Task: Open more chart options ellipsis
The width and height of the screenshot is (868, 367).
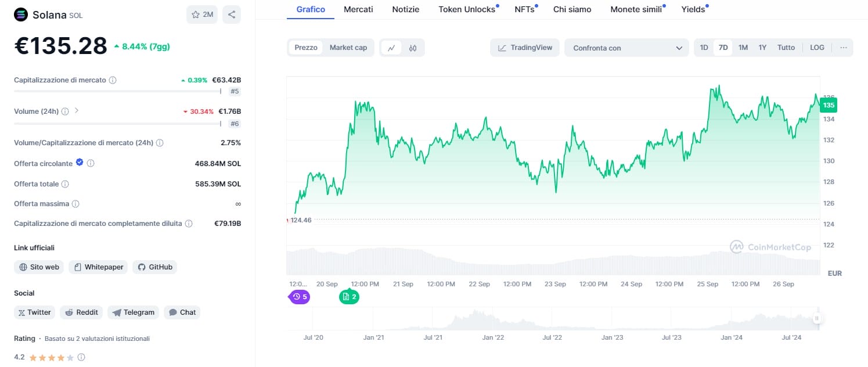Action: tap(843, 48)
